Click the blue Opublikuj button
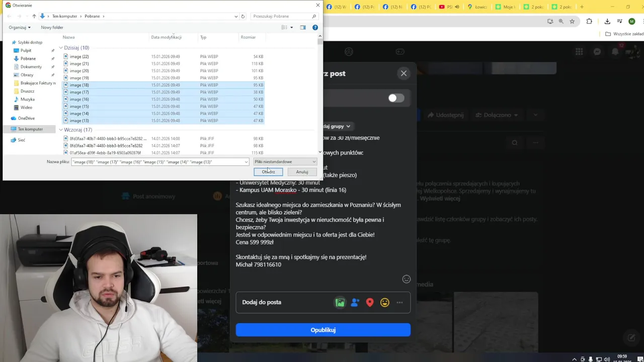Image resolution: width=644 pixels, height=362 pixels. pos(323,330)
